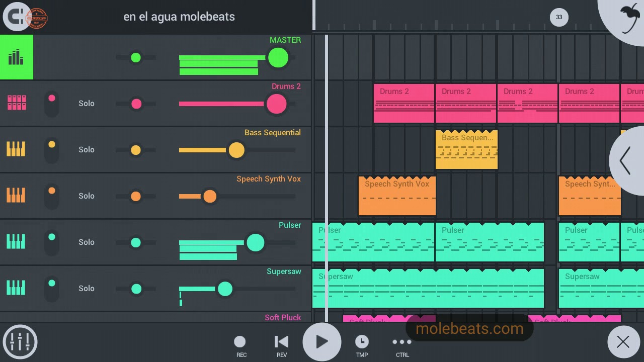Solo the Speech Synth Vox track
This screenshot has width=644, height=362.
point(86,196)
